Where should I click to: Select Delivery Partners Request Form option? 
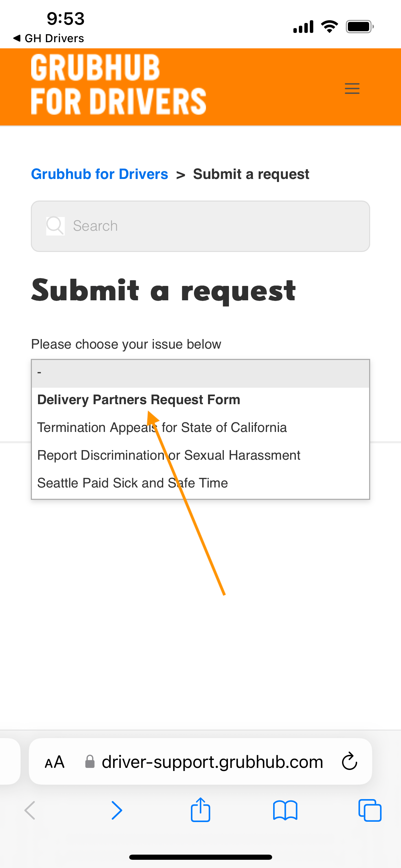[200, 400]
